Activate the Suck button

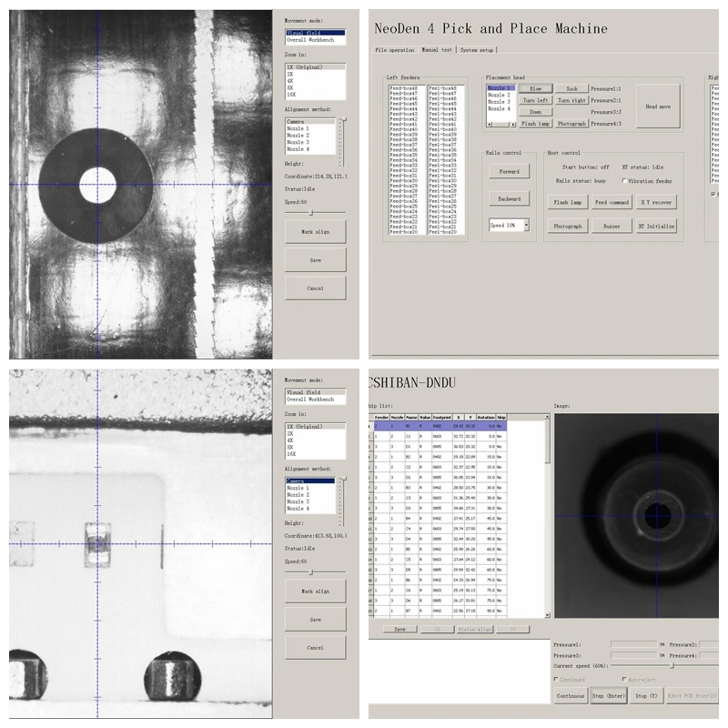(571, 88)
